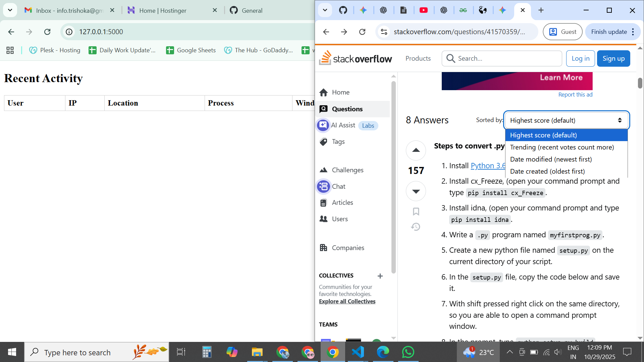Select Trending sort option
This screenshot has height=362, width=644.
[x=562, y=147]
